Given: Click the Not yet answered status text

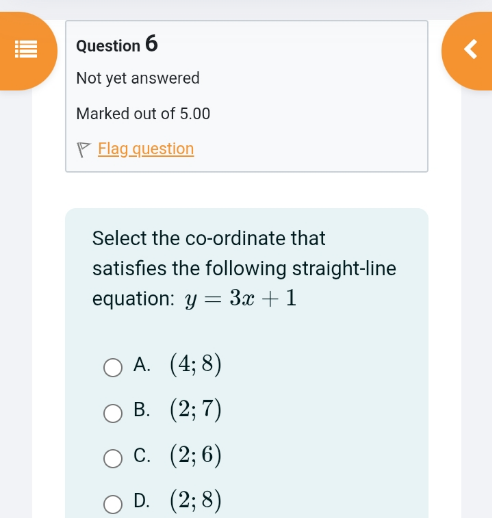Looking at the screenshot, I should [138, 79].
